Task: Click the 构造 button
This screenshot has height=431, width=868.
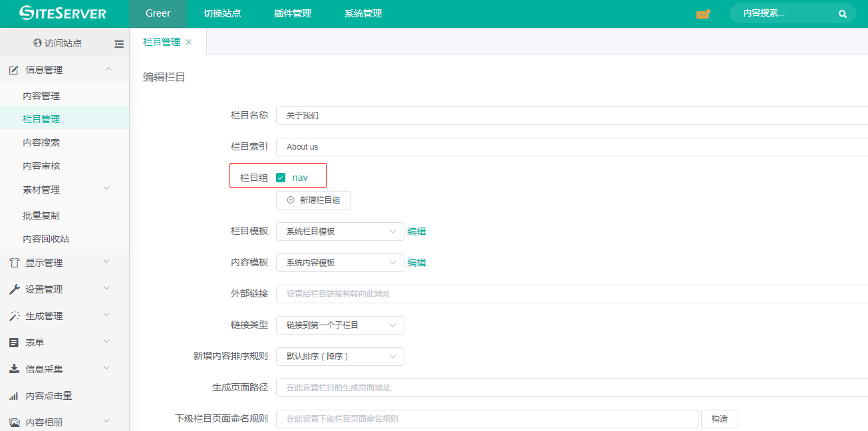Action: (719, 419)
